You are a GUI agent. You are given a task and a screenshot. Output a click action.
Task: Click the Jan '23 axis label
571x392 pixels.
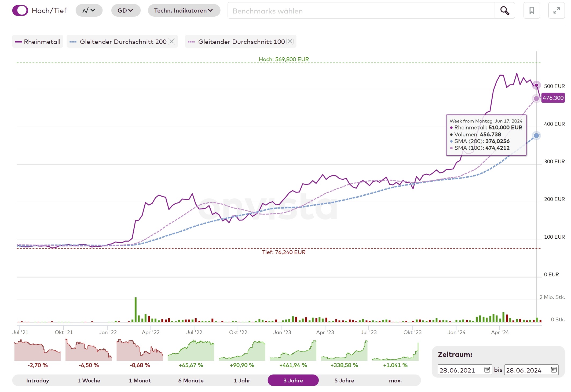tap(282, 332)
